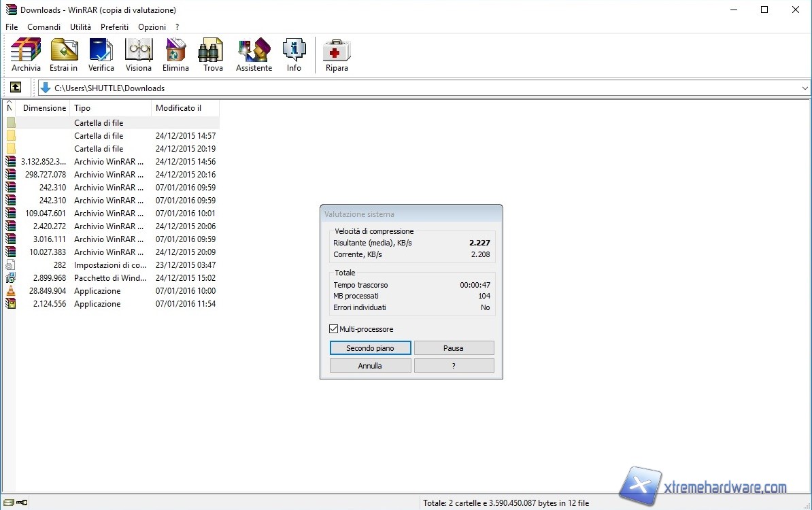Open the Trova search tool
The image size is (812, 510).
[x=211, y=54]
